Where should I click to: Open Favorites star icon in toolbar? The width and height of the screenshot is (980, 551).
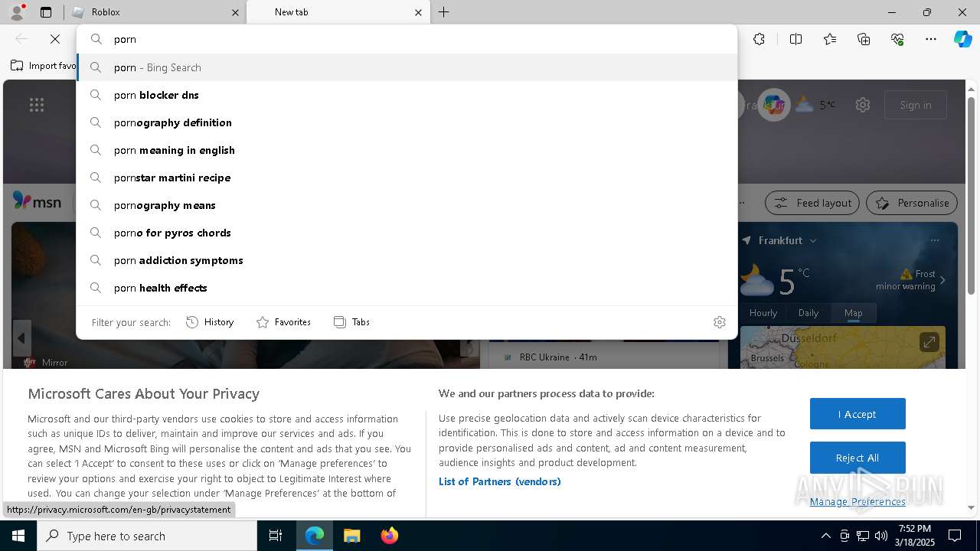point(830,39)
